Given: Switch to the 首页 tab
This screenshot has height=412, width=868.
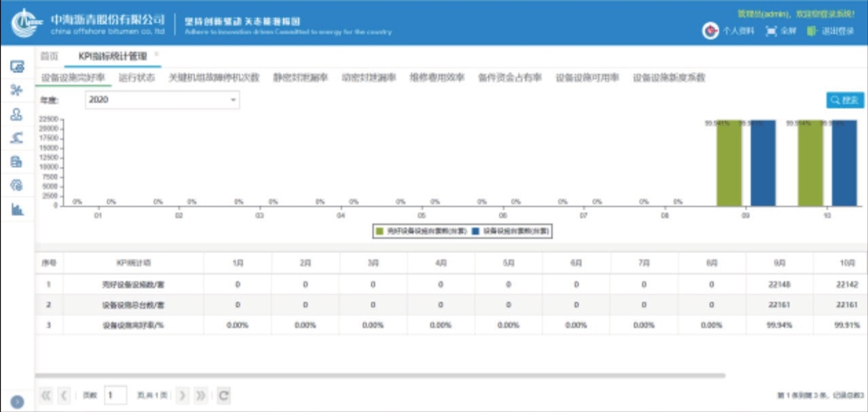Looking at the screenshot, I should 49,56.
